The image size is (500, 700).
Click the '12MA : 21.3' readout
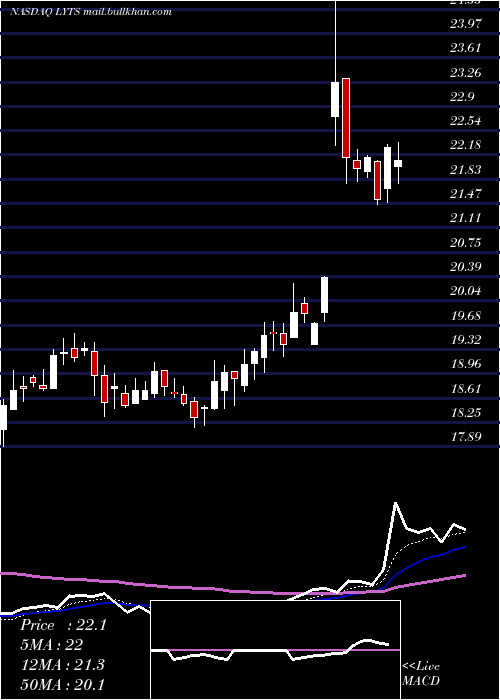coord(63,664)
